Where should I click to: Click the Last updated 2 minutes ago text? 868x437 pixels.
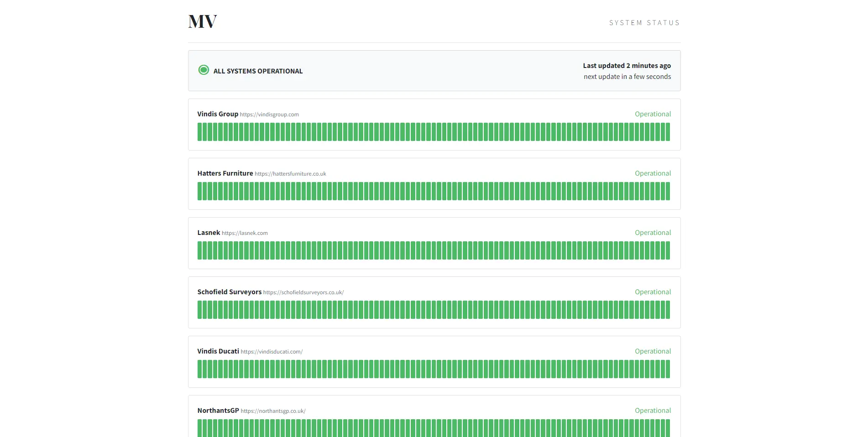(627, 65)
